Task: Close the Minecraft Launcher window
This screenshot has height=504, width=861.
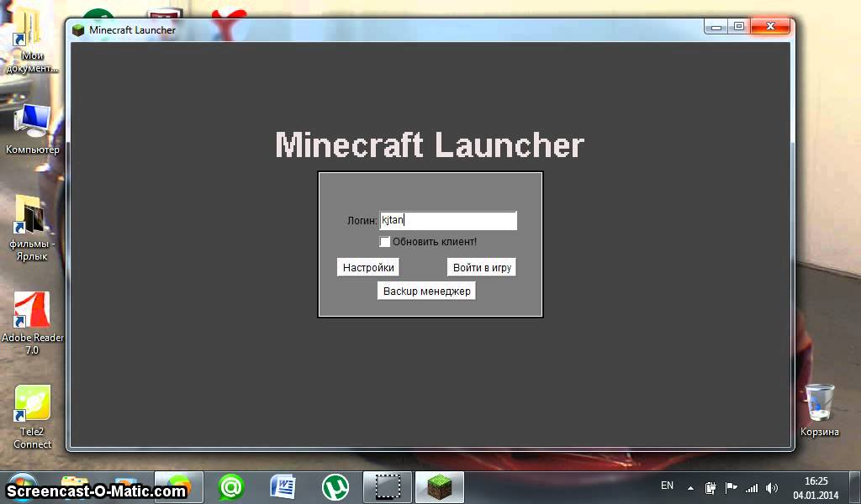Action: pos(770,26)
